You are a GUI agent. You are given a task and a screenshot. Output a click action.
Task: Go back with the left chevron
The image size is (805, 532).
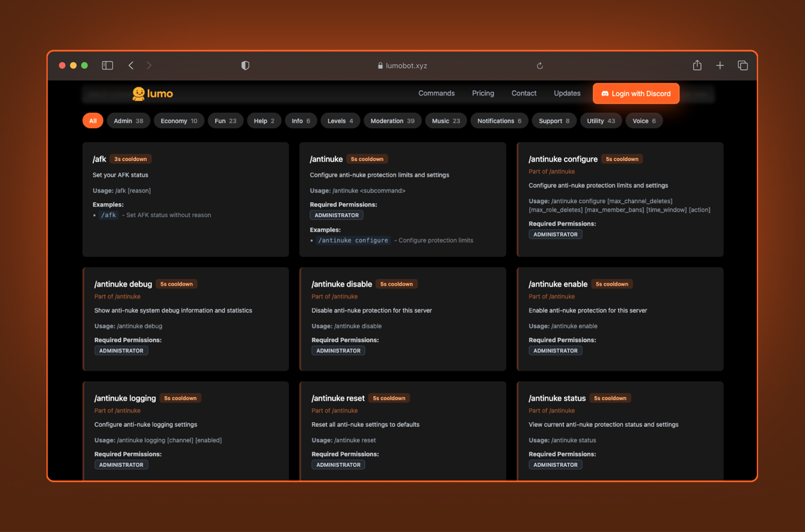pyautogui.click(x=131, y=65)
